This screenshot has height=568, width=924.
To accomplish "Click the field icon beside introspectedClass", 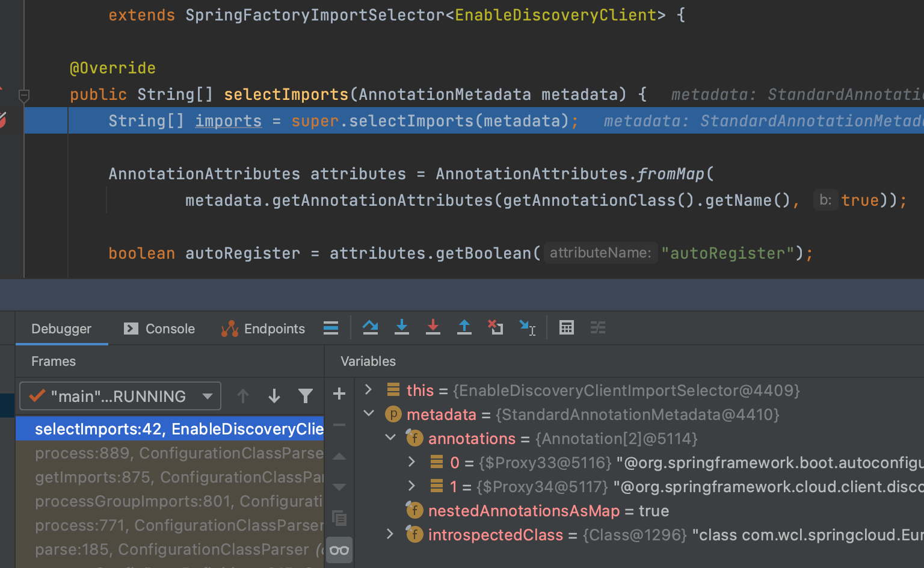I will 414,534.
